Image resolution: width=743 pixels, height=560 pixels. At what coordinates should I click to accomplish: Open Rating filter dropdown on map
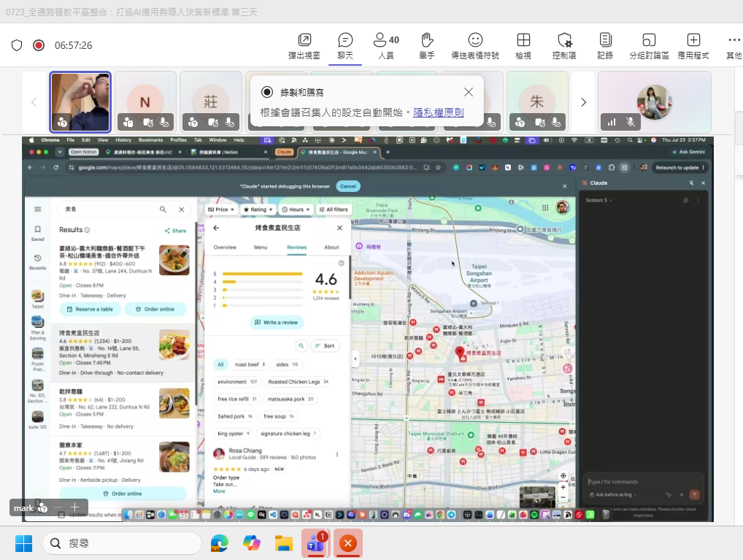pos(258,209)
